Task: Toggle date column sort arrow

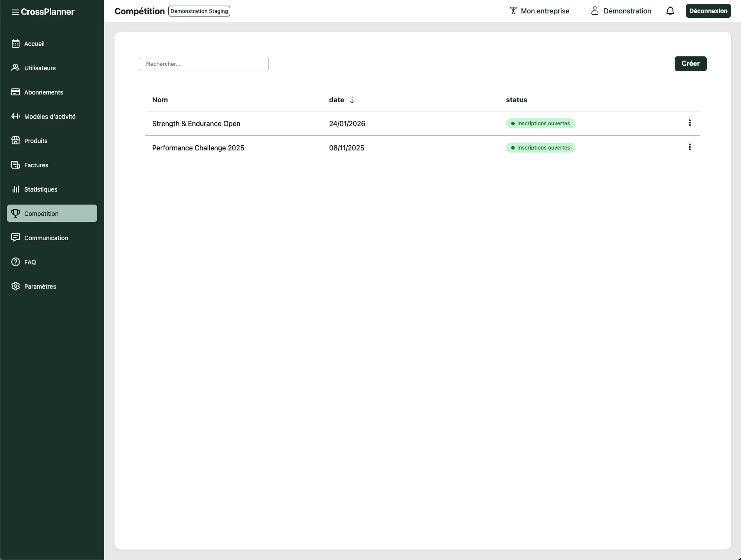Action: click(x=352, y=100)
